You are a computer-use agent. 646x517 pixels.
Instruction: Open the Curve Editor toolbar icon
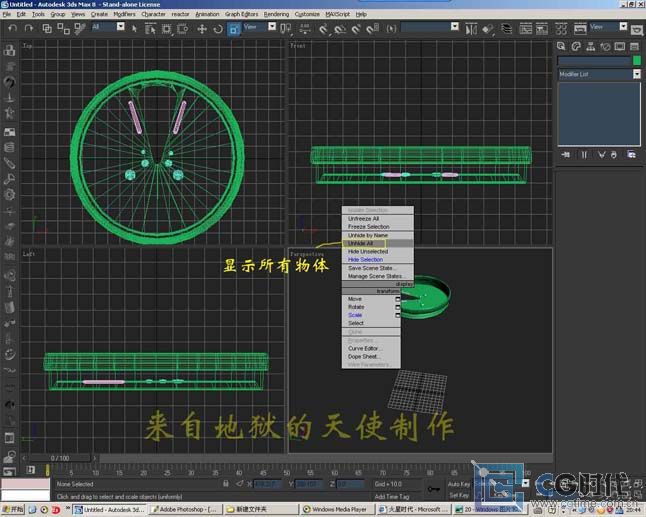click(525, 29)
